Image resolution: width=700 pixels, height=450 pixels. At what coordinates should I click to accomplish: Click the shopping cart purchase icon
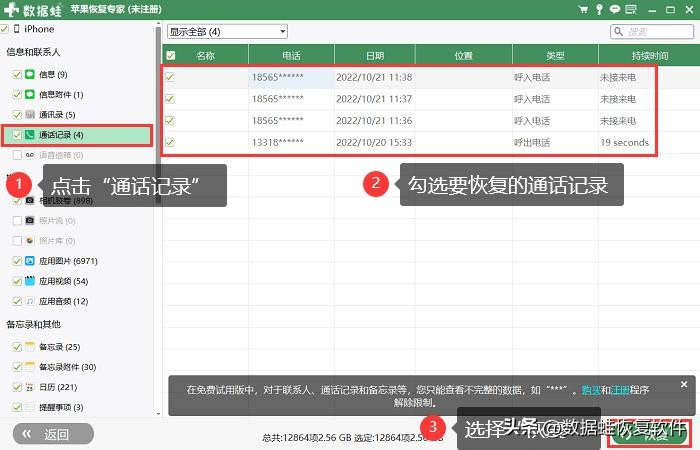pos(583,9)
